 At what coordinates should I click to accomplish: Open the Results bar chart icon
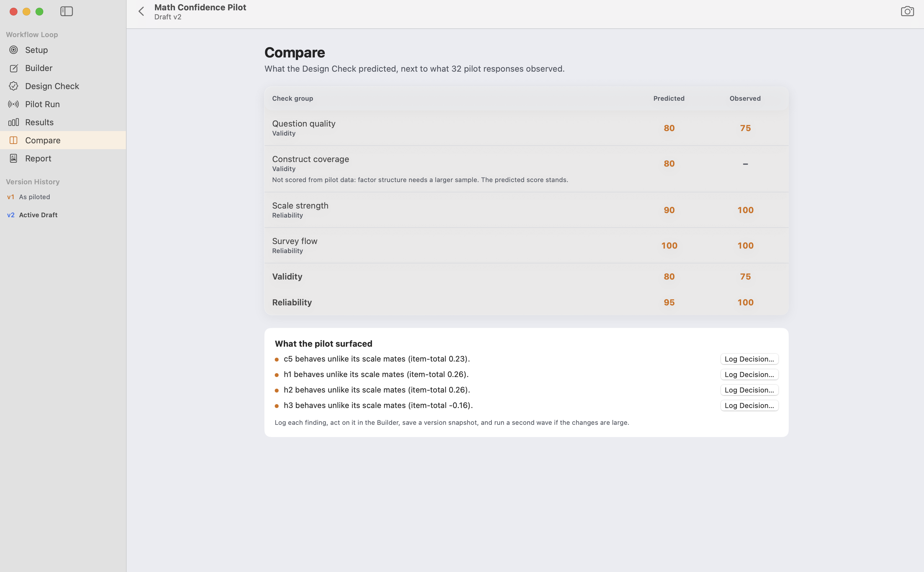[14, 122]
